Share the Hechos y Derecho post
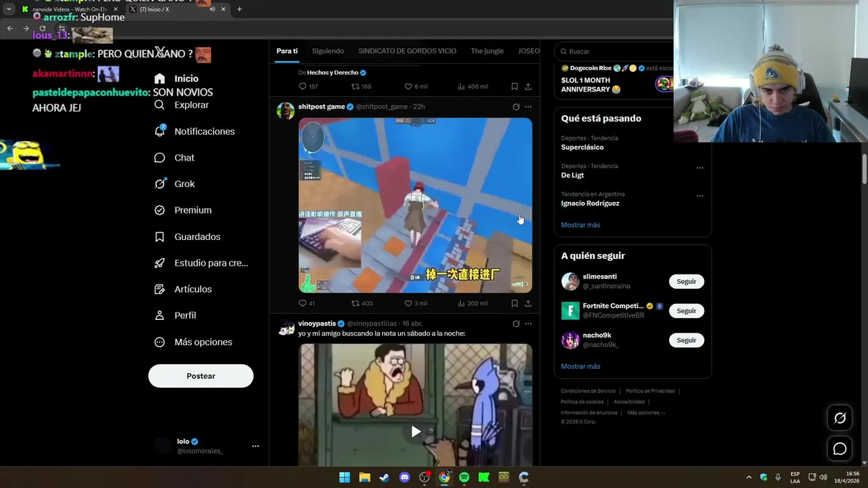The height and width of the screenshot is (488, 868). 528,87
